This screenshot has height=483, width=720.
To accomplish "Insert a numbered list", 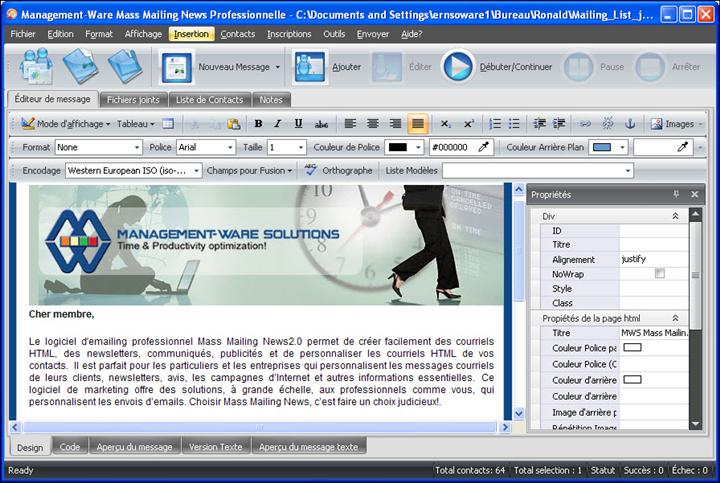I will coord(495,124).
